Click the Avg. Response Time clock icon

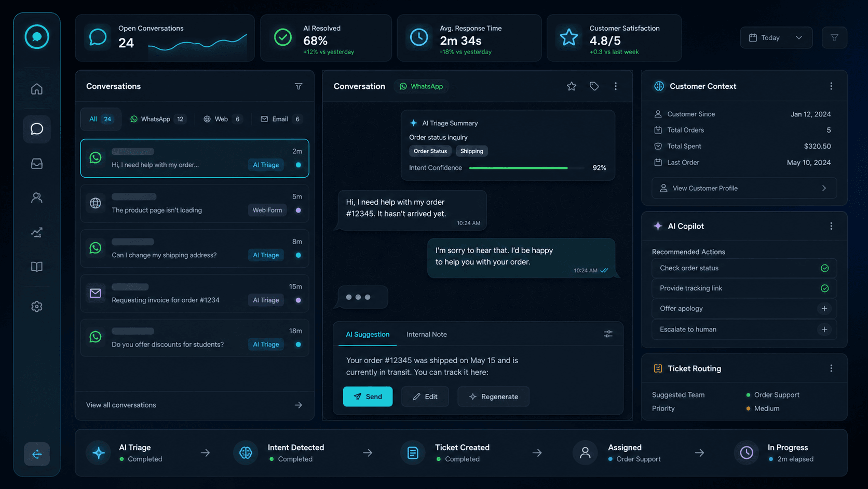[419, 37]
